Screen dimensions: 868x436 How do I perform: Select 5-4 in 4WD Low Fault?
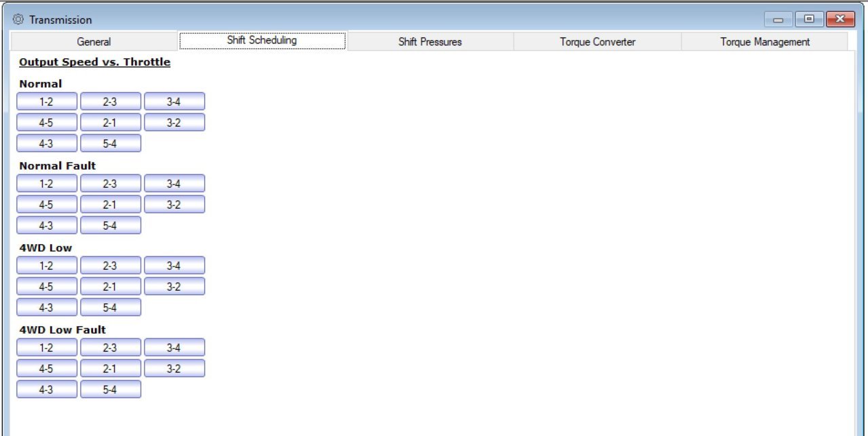[111, 390]
